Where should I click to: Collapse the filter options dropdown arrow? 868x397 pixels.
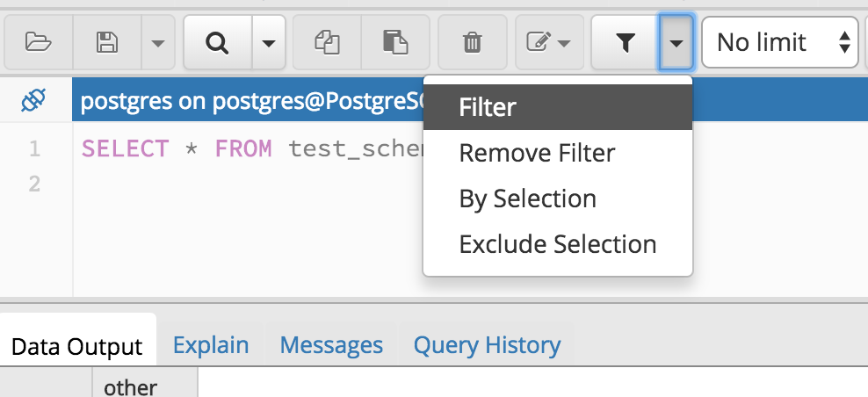pos(676,41)
